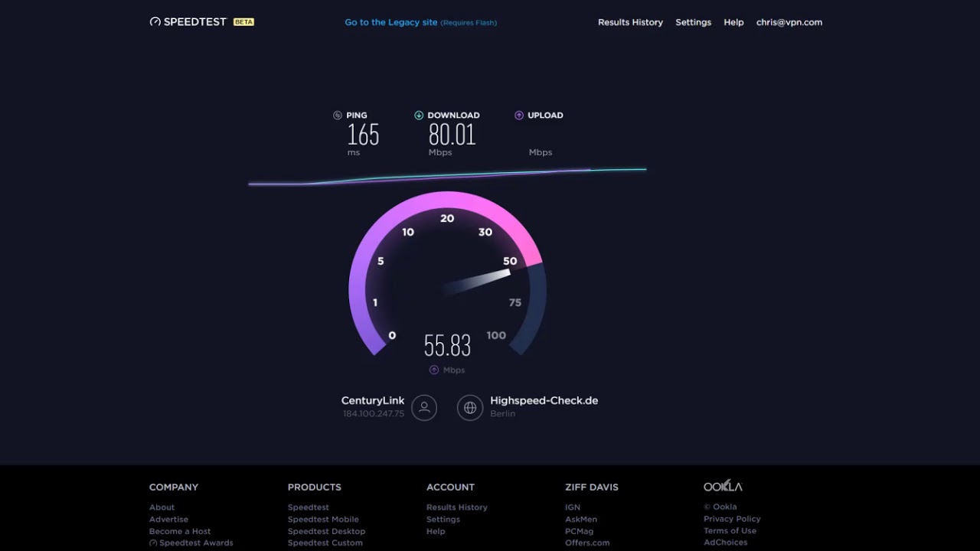Screen dimensions: 980x551
Task: Click the Speedtest logo
Action: (x=188, y=22)
